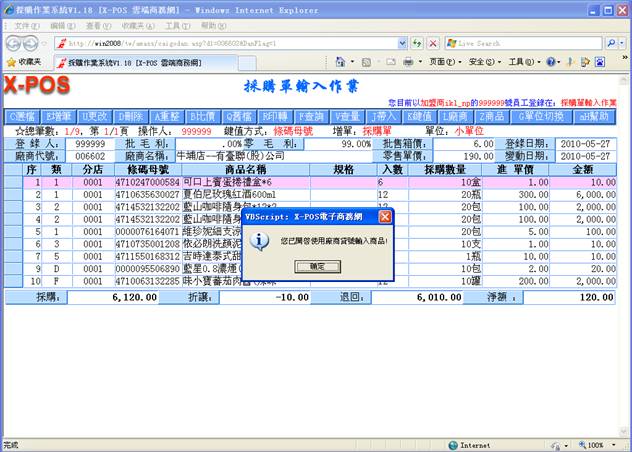Click the 廠商代號 input field
This screenshot has width=632, height=452.
click(x=90, y=156)
